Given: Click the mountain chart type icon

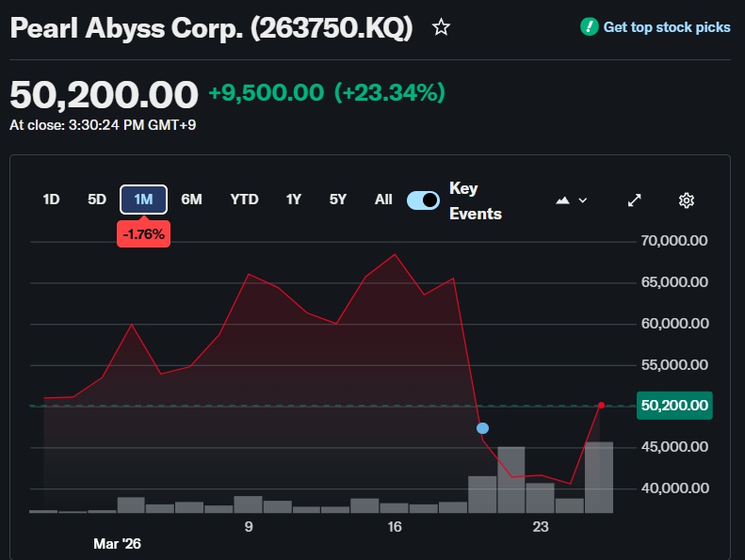Looking at the screenshot, I should coord(563,200).
